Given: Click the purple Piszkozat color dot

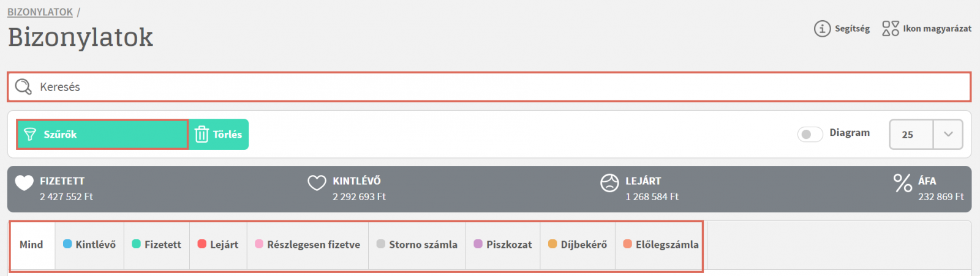Looking at the screenshot, I should pyautogui.click(x=478, y=244).
